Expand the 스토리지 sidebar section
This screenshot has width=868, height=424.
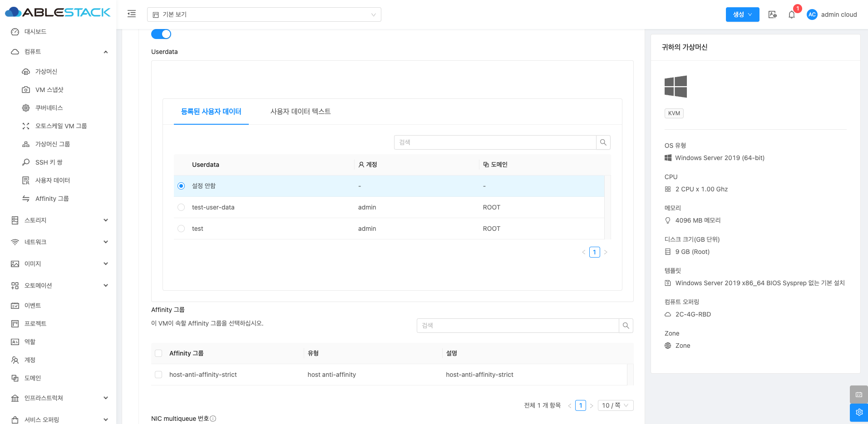(x=59, y=220)
